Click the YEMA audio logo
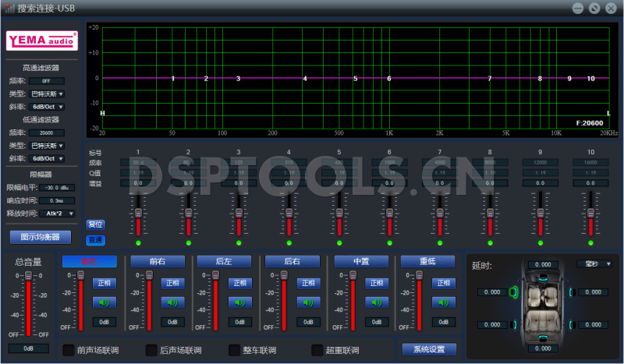This screenshot has height=364, width=624. click(42, 41)
